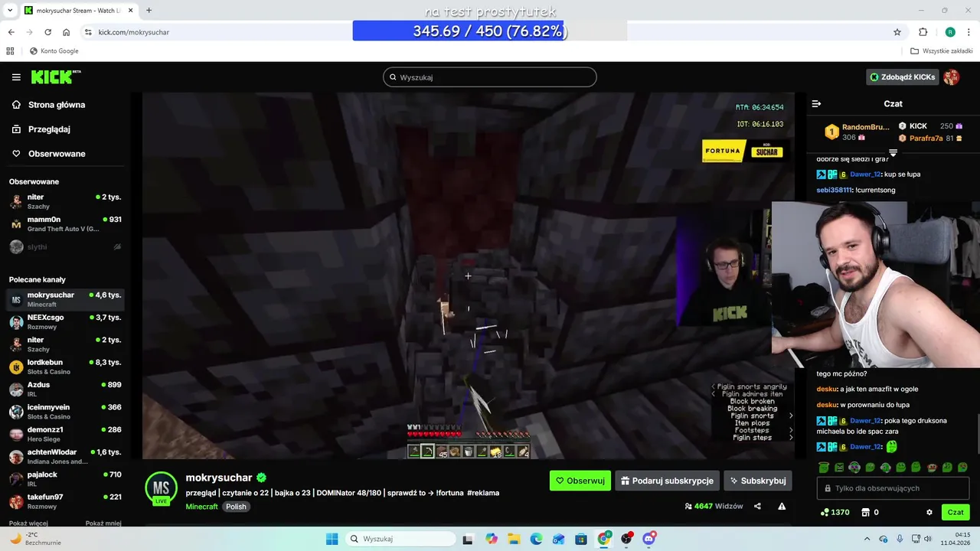Open Copilot from the taskbar
Viewport: 980px width, 551px height.
click(x=491, y=539)
